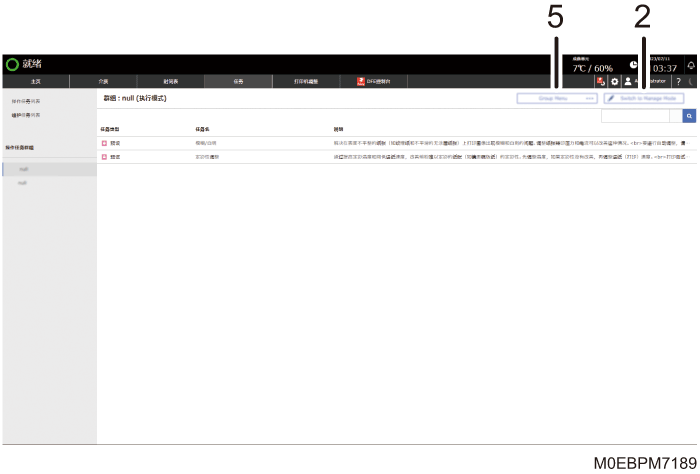Open 操作任务列表 in the sidebar
Screen dimensions: 700x474
(x=26, y=101)
